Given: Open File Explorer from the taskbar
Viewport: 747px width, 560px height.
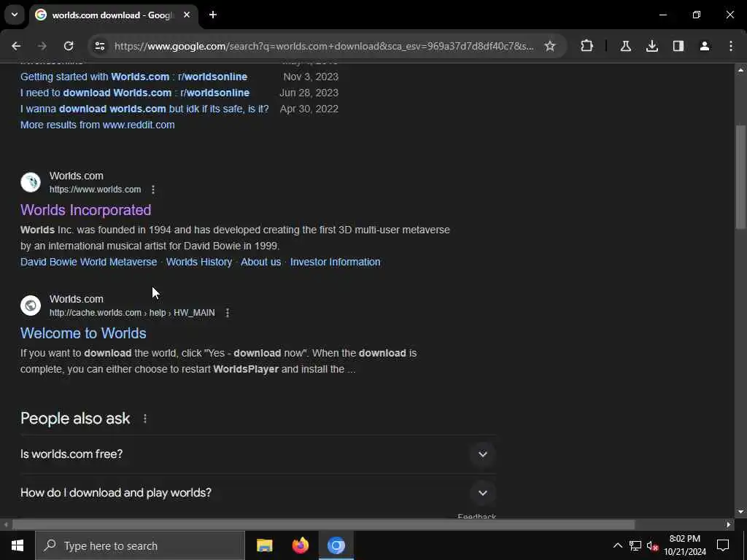Looking at the screenshot, I should coord(264,545).
